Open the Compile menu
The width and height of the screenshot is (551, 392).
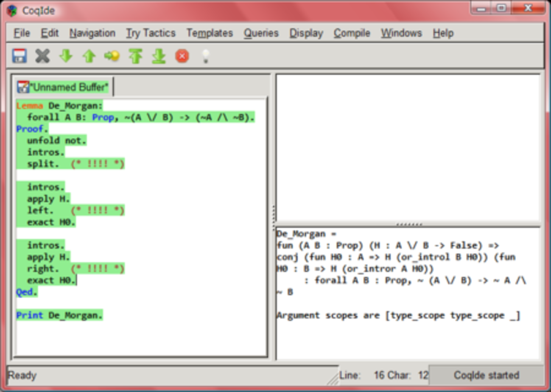(352, 33)
